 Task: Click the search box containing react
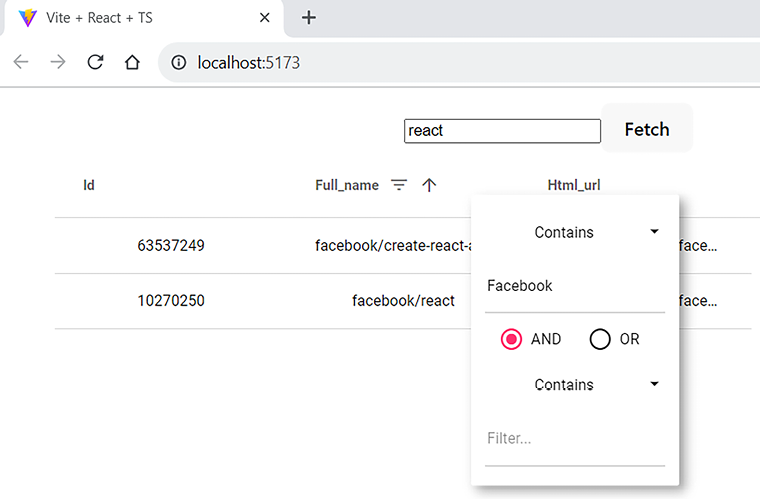[x=502, y=131]
